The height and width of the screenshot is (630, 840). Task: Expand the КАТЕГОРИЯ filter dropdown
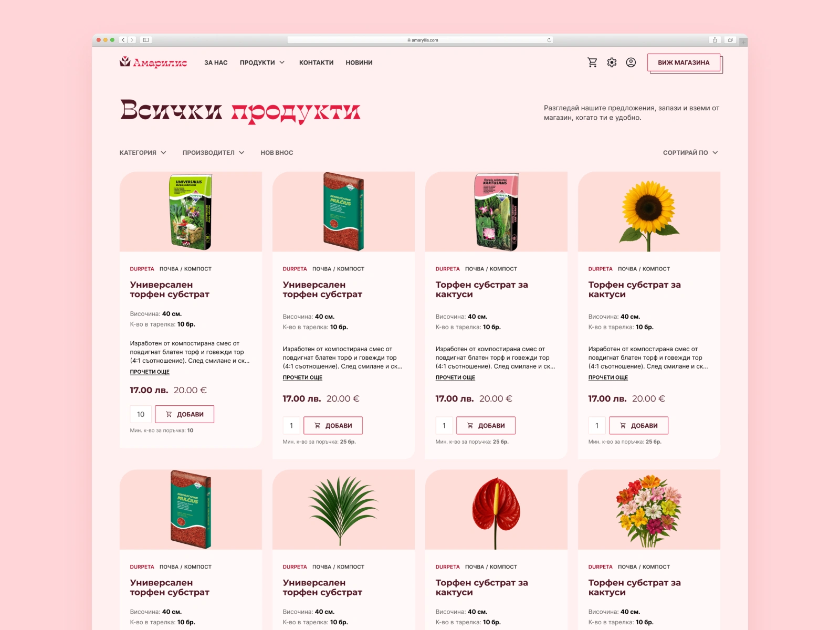point(143,153)
